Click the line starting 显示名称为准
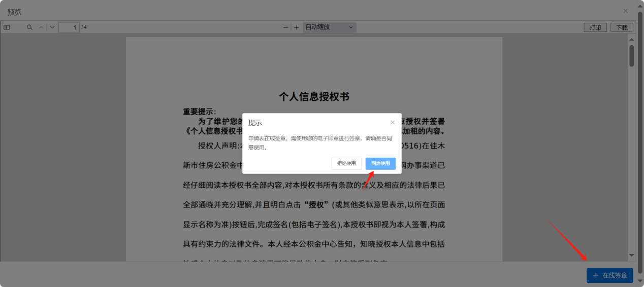Image resolution: width=644 pixels, height=287 pixels. pos(314,224)
